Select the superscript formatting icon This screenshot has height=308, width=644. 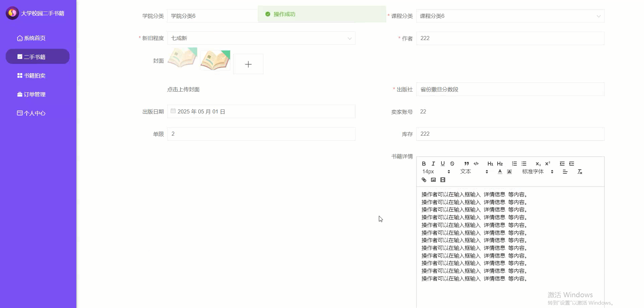(547, 163)
